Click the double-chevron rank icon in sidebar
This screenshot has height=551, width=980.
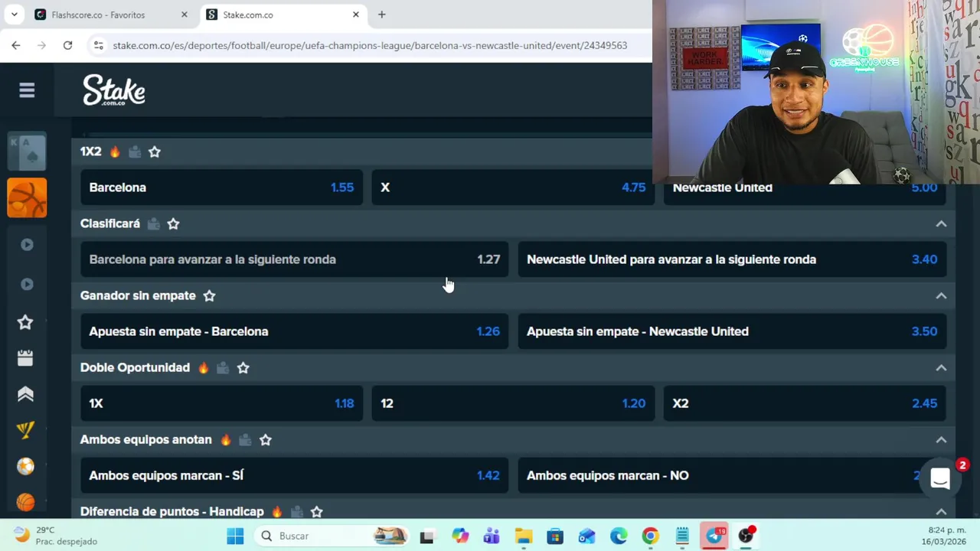point(25,394)
